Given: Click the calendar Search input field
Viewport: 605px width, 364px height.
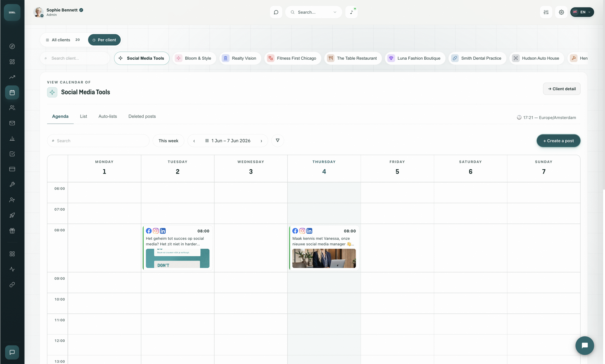Looking at the screenshot, I should coord(98,141).
